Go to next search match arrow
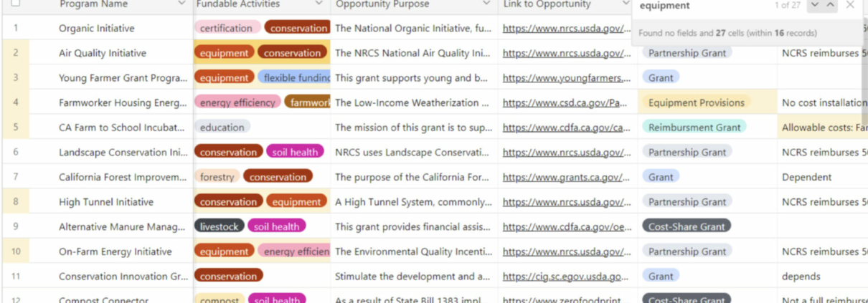 click(x=813, y=5)
